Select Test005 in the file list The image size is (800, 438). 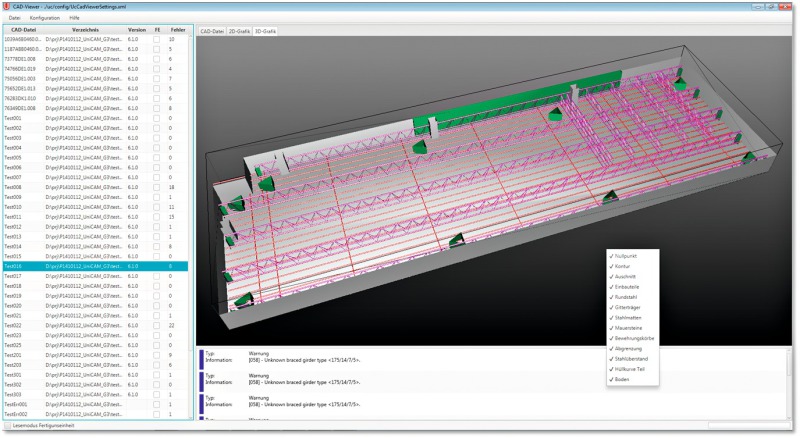coord(96,158)
